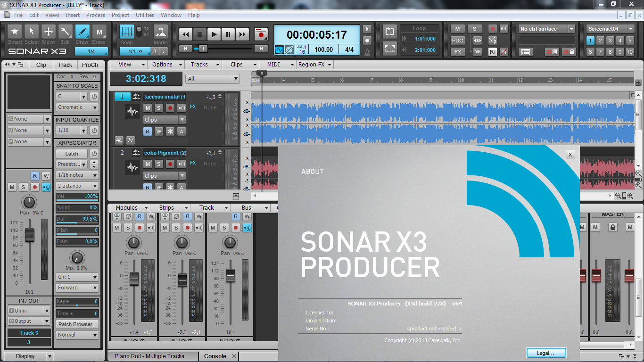This screenshot has width=644, height=362.
Task: Mute the coba Pigment track
Action: [148, 164]
